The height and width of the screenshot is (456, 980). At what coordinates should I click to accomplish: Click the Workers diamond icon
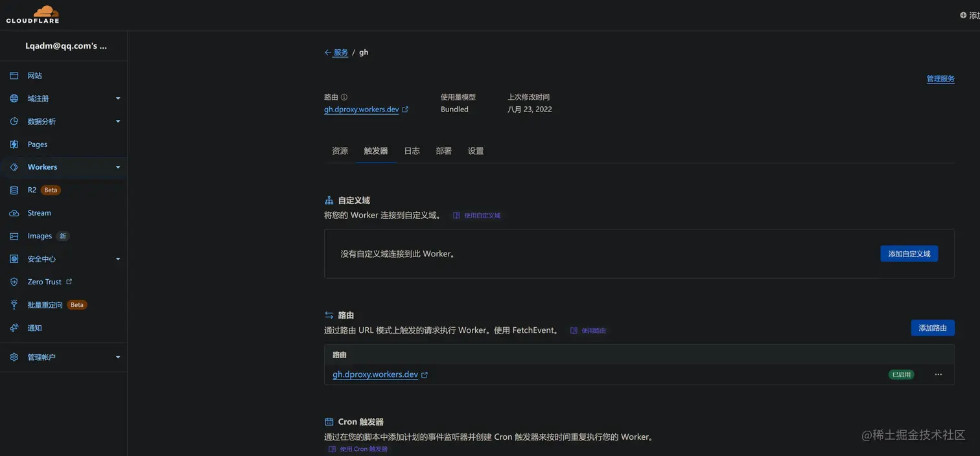[14, 167]
